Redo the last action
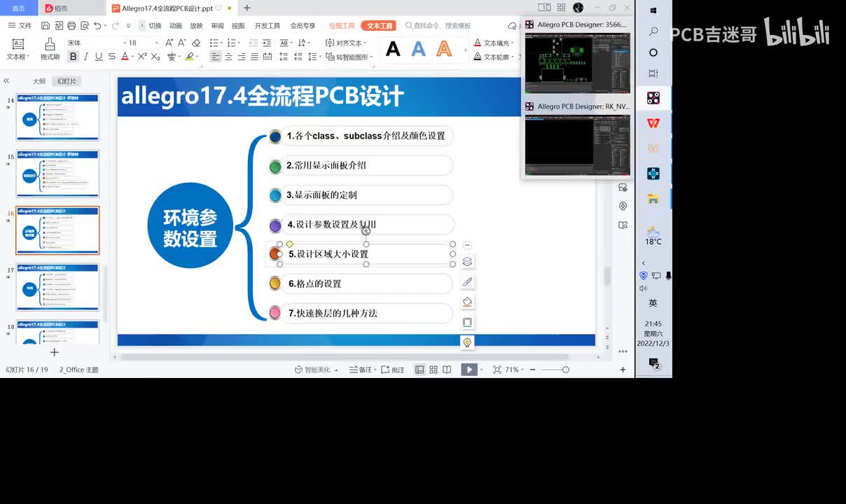 [x=116, y=25]
